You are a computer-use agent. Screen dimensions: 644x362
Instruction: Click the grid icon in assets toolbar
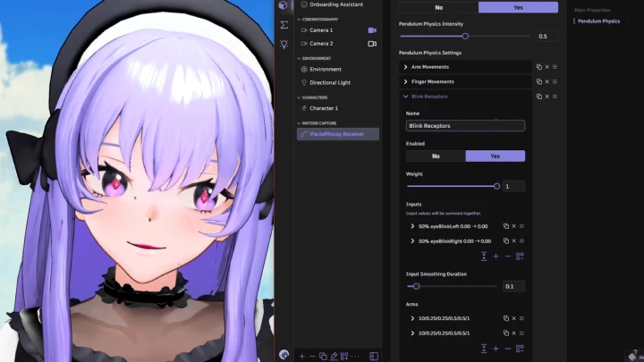coord(344,357)
